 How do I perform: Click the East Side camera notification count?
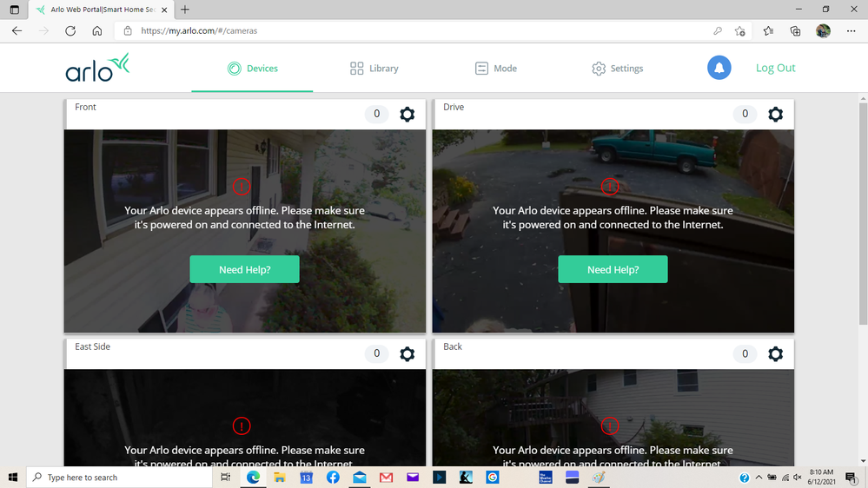point(376,353)
